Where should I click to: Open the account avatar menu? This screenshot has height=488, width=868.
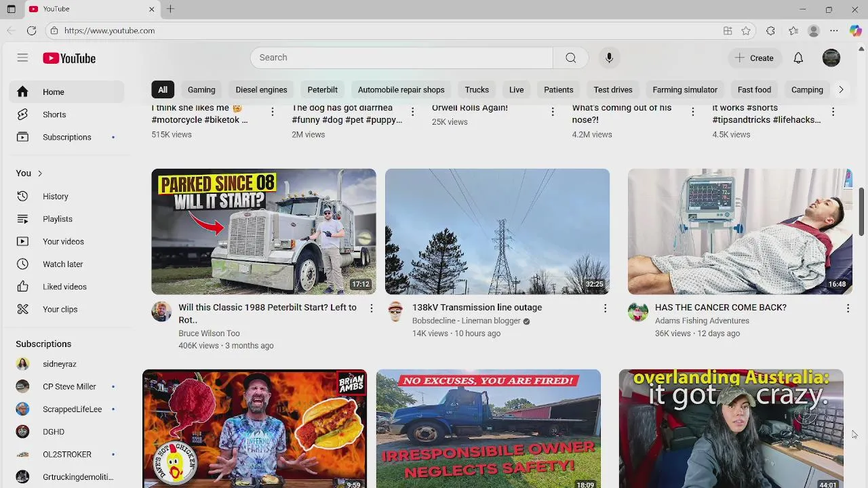tap(831, 58)
